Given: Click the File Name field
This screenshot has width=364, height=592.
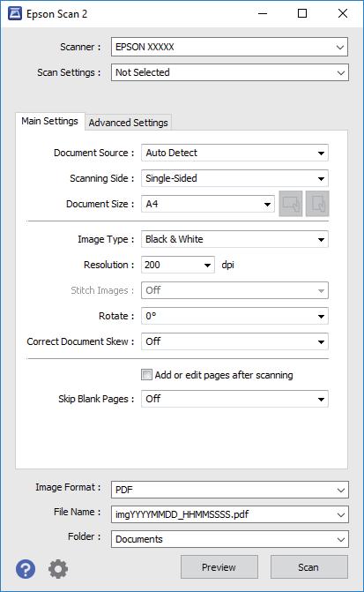Looking at the screenshot, I should (x=230, y=514).
